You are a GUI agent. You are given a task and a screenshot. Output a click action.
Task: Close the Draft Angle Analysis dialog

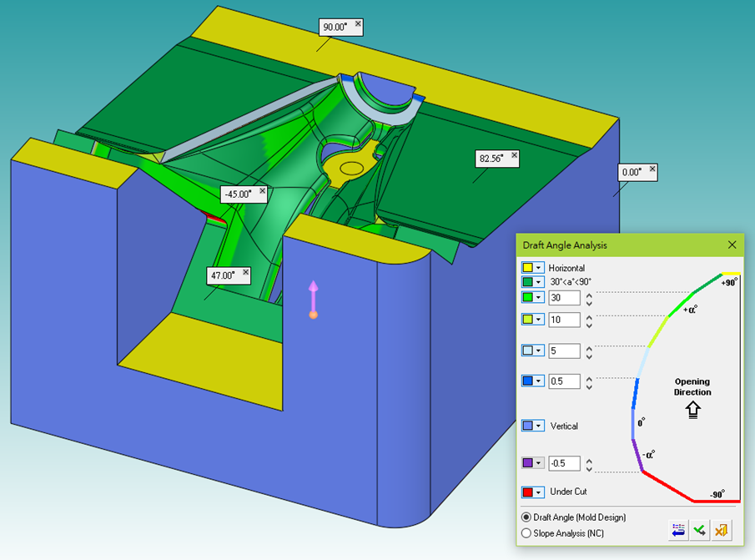[732, 245]
